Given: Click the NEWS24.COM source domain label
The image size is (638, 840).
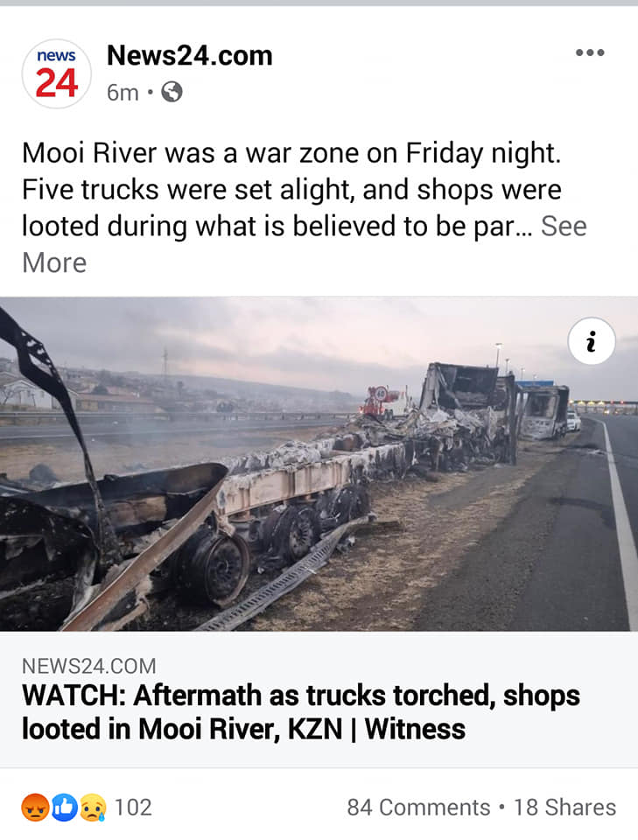Looking at the screenshot, I should 89,667.
